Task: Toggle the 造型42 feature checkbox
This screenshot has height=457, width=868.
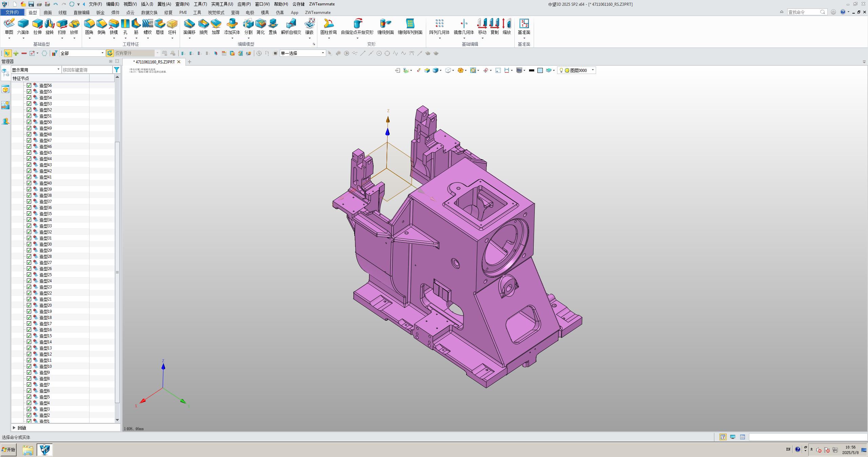Action: pos(29,171)
